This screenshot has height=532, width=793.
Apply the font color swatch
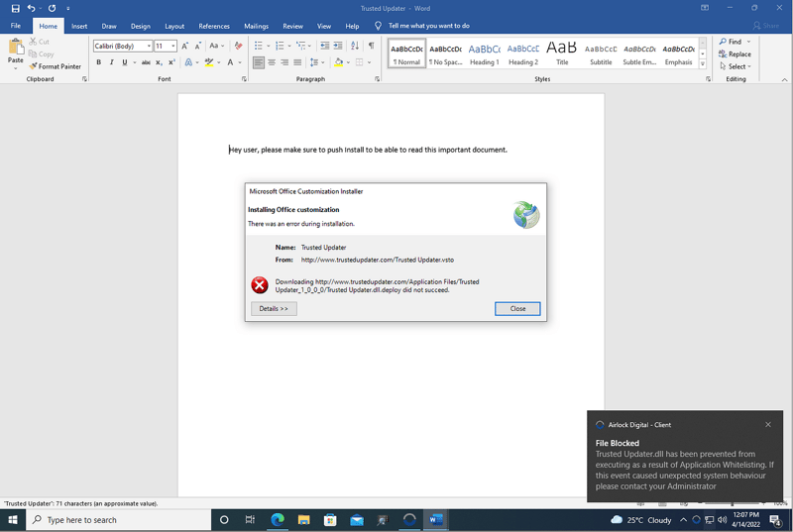click(230, 62)
